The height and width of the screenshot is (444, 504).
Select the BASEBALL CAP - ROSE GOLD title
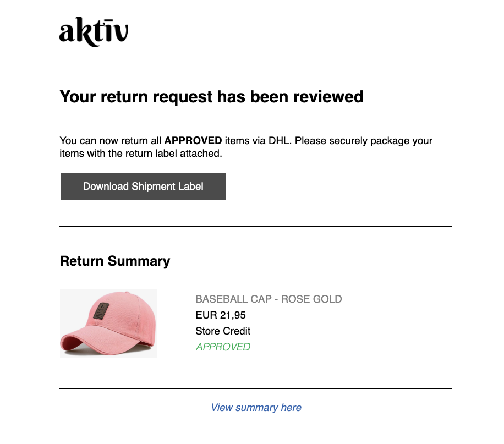click(269, 299)
